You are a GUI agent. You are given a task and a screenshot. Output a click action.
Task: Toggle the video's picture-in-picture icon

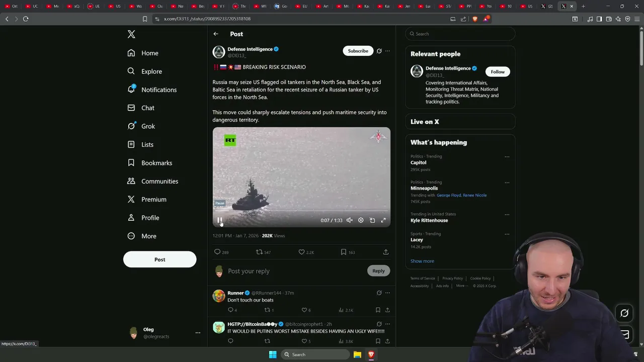click(x=372, y=220)
